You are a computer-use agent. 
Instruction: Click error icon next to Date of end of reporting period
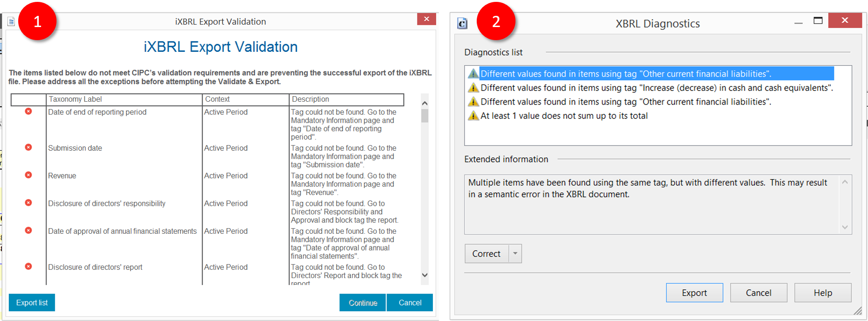coord(28,112)
